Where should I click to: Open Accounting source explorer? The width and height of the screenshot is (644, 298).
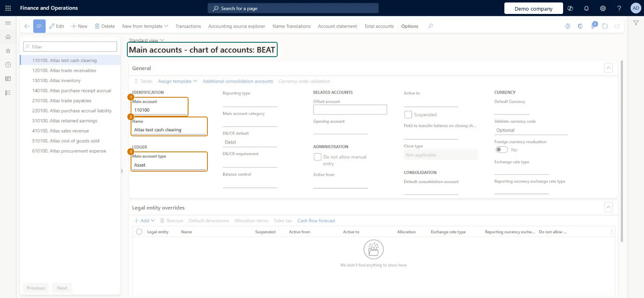point(237,26)
